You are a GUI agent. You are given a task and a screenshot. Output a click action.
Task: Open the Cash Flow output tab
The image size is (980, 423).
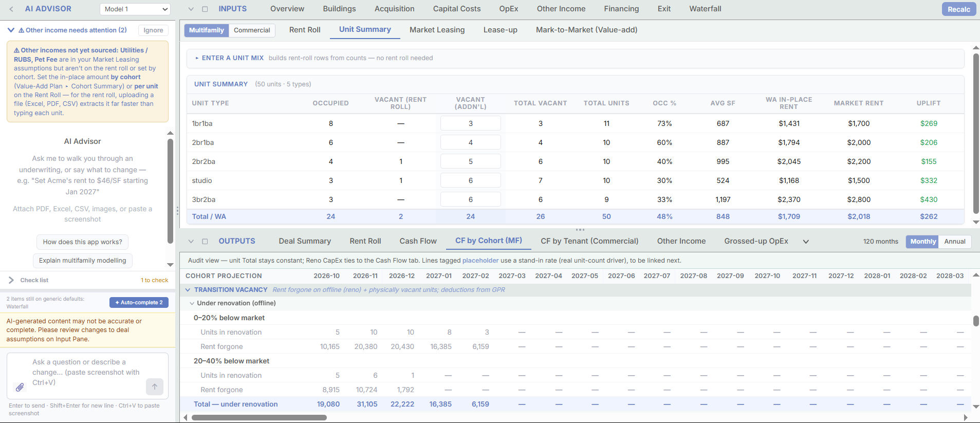pyautogui.click(x=418, y=241)
